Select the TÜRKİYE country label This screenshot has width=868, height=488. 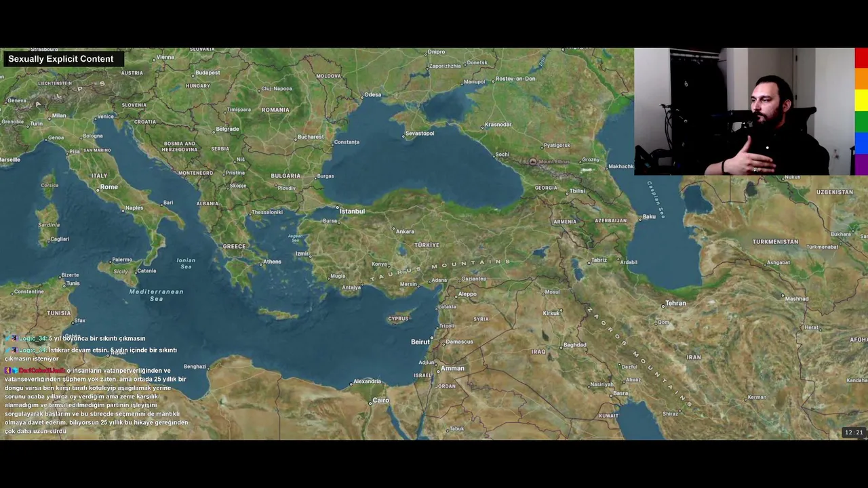[427, 245]
